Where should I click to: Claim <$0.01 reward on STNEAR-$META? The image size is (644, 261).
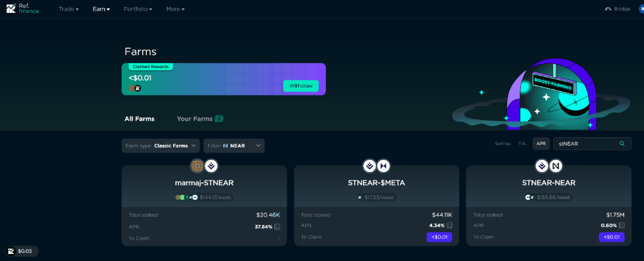[439, 237]
